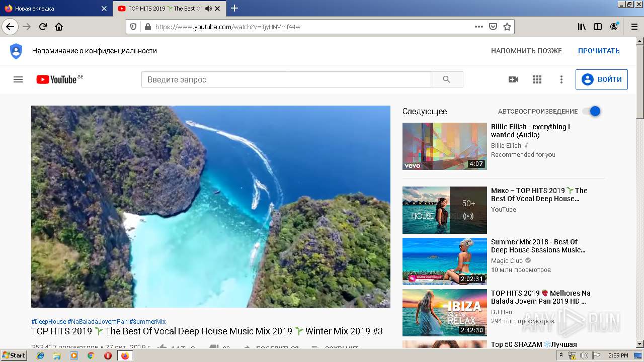Click the ВОЙТИ sign-in button
The image size is (644, 362).
coord(602,79)
